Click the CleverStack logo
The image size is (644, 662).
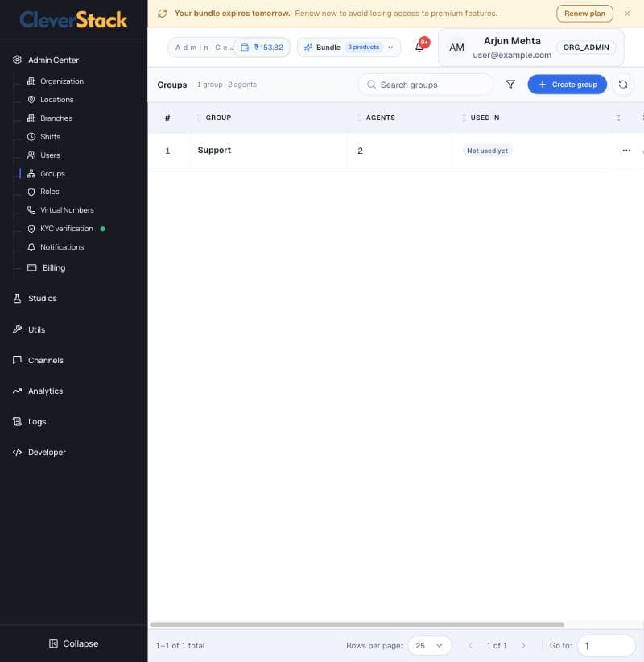[x=73, y=19]
